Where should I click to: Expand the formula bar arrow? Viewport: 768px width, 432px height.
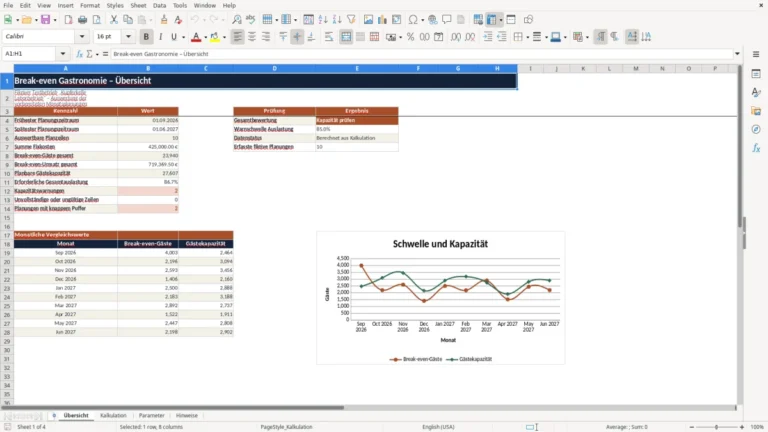tap(737, 54)
